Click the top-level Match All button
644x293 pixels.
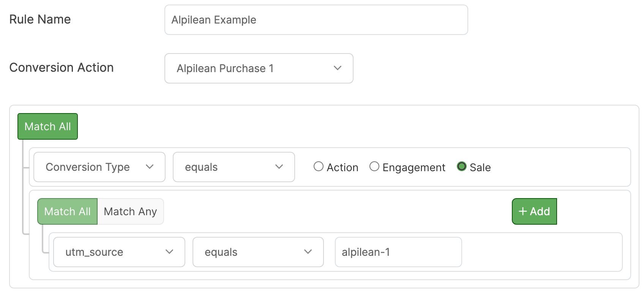[x=47, y=126]
